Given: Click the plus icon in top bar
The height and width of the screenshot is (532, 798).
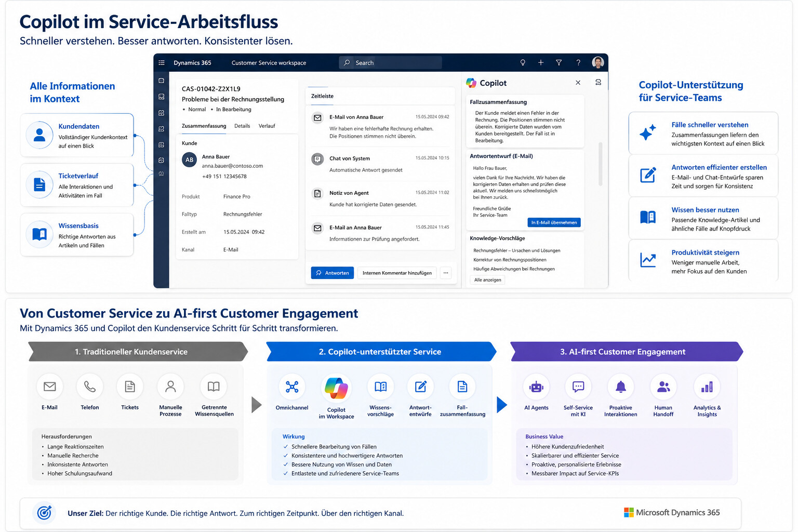Looking at the screenshot, I should (x=541, y=63).
